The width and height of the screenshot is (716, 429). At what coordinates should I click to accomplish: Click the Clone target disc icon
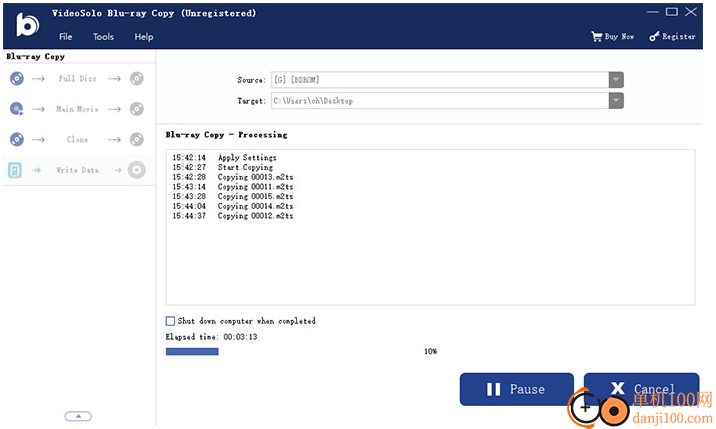click(x=137, y=139)
